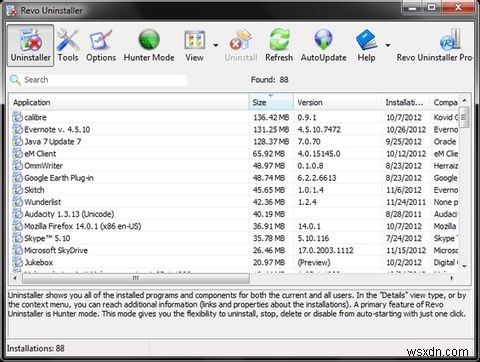Activate Hunter Mode
The image size is (480, 362).
(149, 46)
